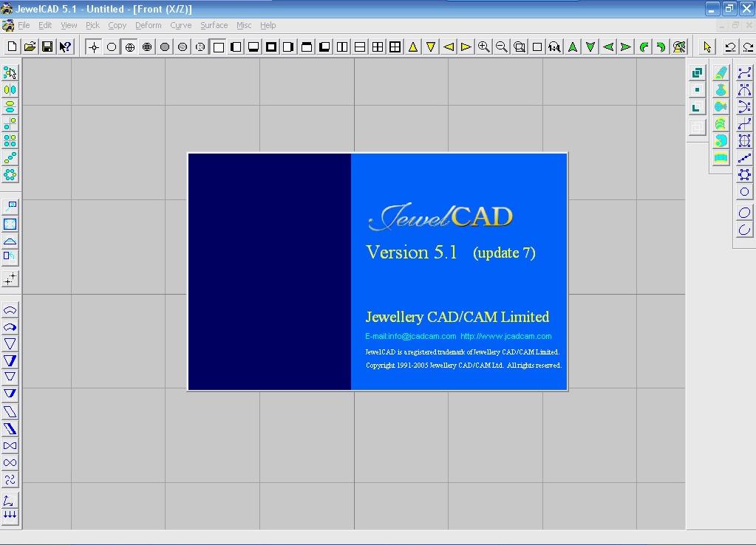Pan view left with yellow left triangle
This screenshot has height=545, width=756.
click(449, 47)
